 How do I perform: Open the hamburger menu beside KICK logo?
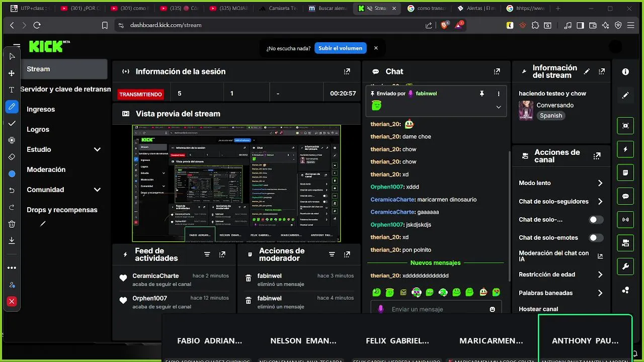pyautogui.click(x=17, y=46)
